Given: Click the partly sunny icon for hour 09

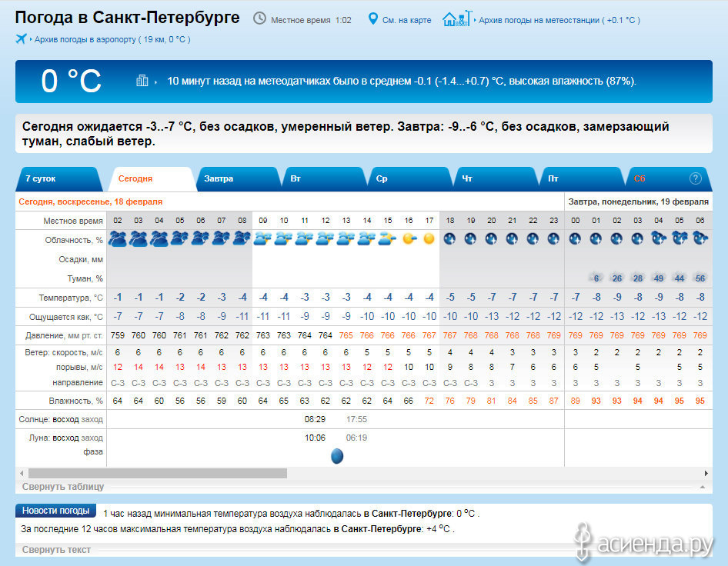Looking at the screenshot, I should (262, 239).
